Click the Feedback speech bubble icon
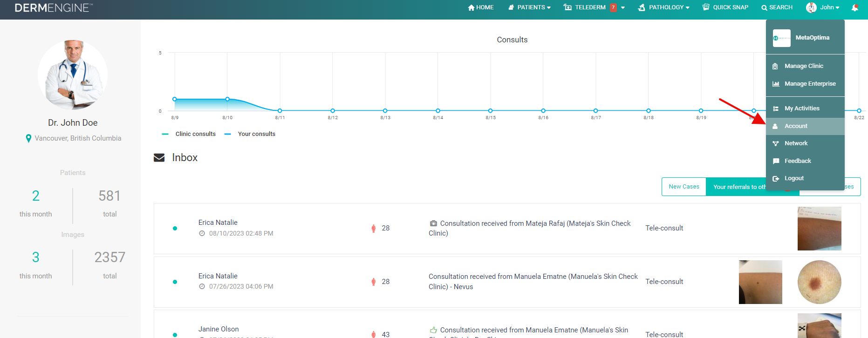 pyautogui.click(x=776, y=161)
